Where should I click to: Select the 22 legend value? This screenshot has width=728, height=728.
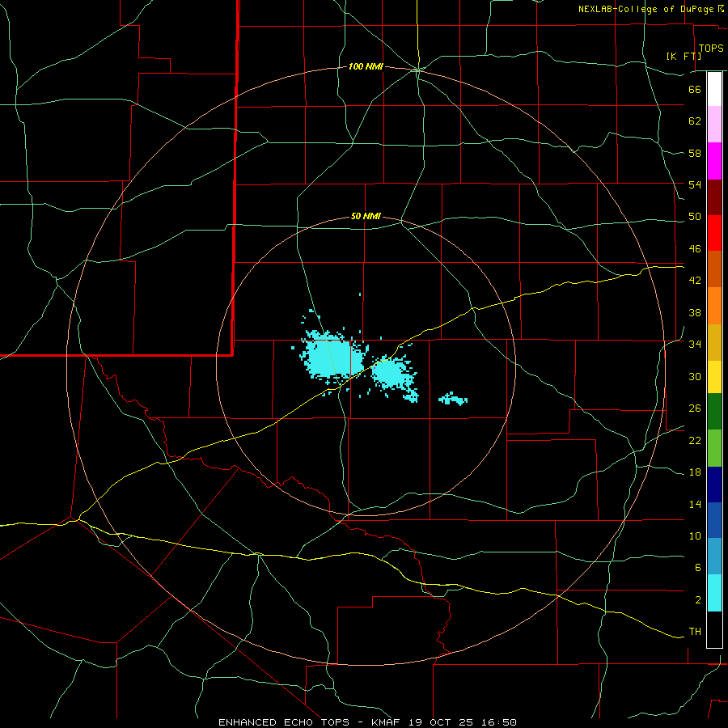pyautogui.click(x=695, y=440)
